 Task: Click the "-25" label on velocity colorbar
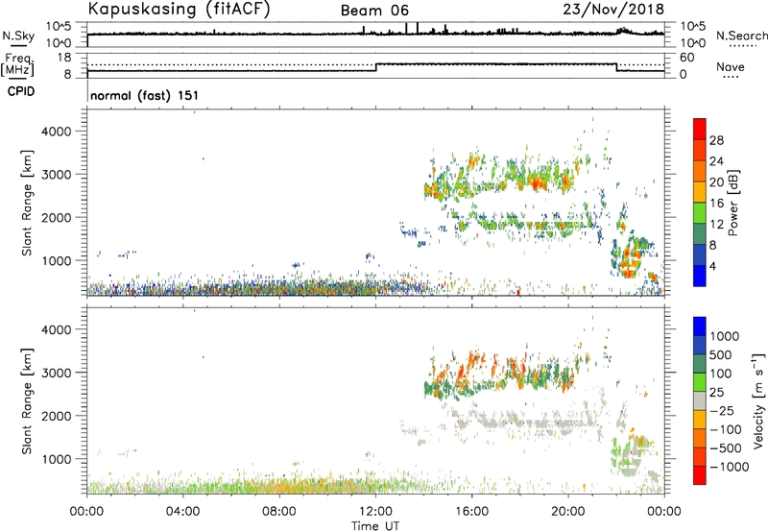tap(722, 411)
